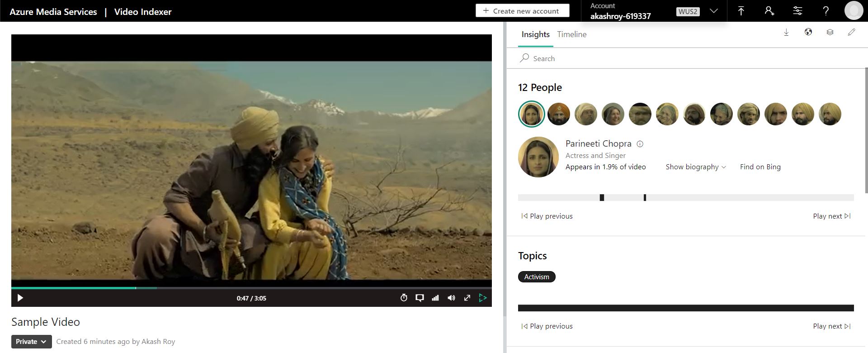Select the Activism topic tag

pos(537,277)
